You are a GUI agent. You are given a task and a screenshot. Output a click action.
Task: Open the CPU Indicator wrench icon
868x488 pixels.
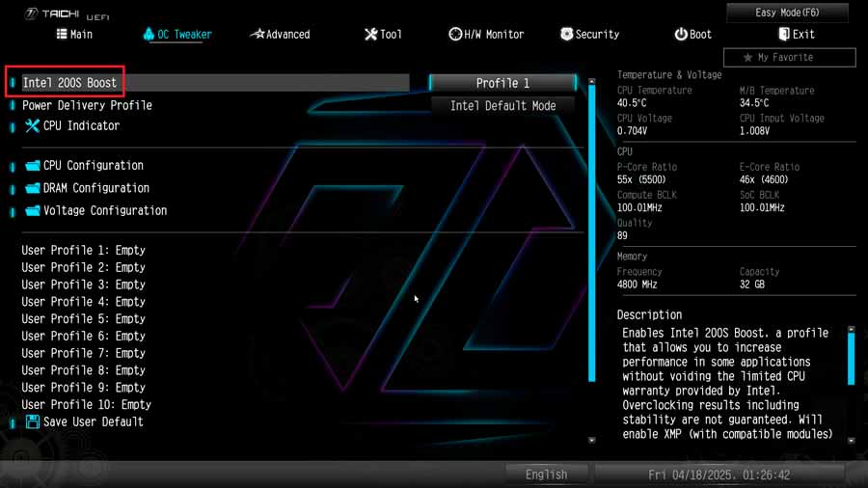coord(32,126)
